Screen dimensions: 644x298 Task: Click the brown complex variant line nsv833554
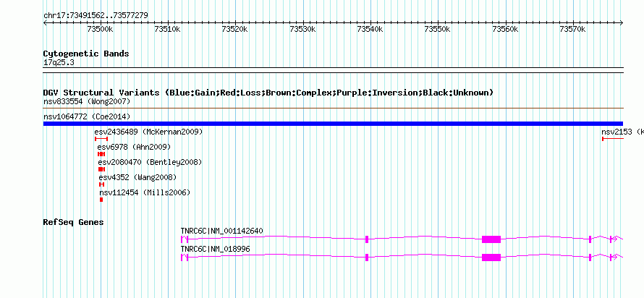pyautogui.click(x=333, y=108)
